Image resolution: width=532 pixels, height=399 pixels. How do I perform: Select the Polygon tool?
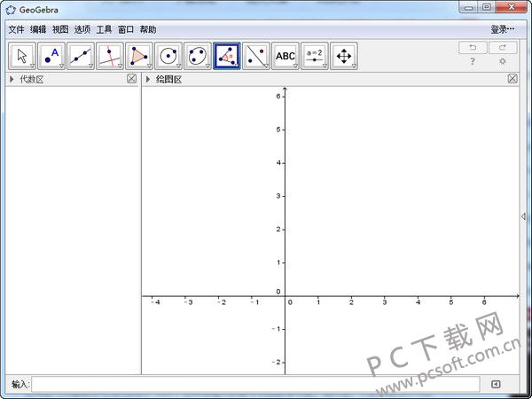139,56
